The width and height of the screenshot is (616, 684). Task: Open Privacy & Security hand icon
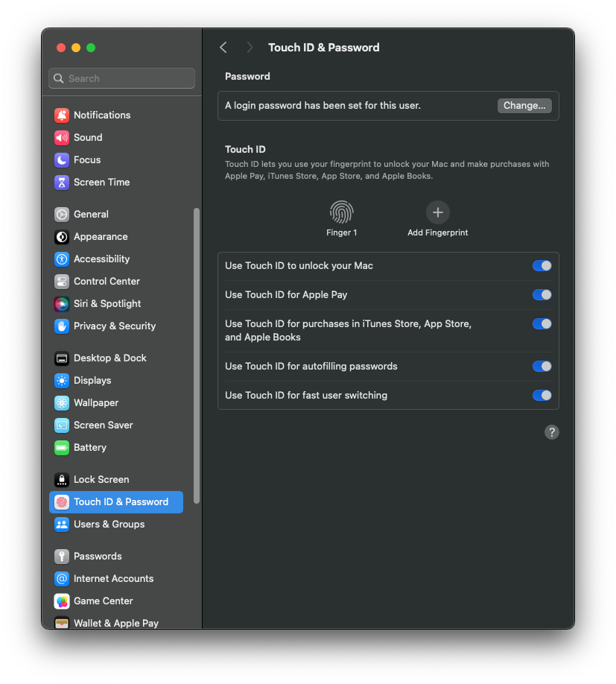62,326
